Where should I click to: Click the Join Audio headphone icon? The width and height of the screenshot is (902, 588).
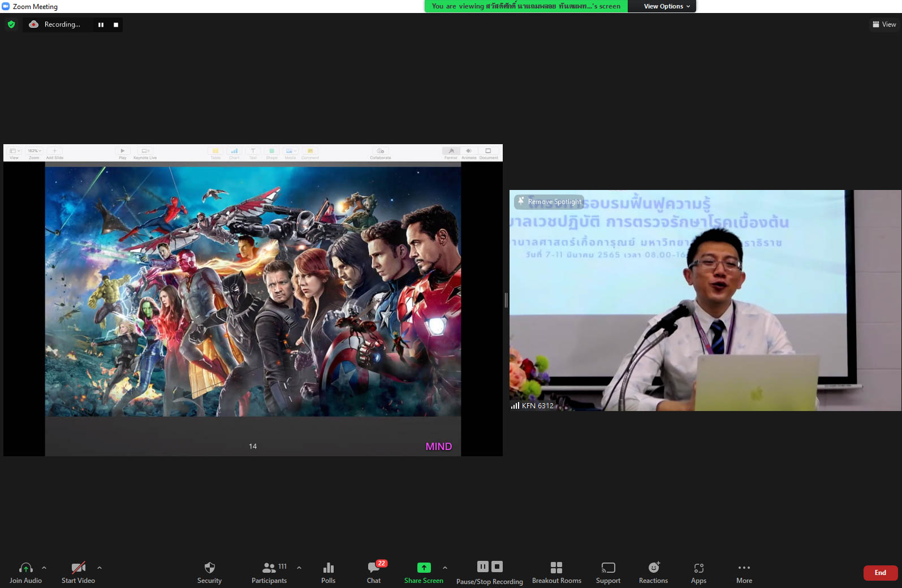pos(25,568)
